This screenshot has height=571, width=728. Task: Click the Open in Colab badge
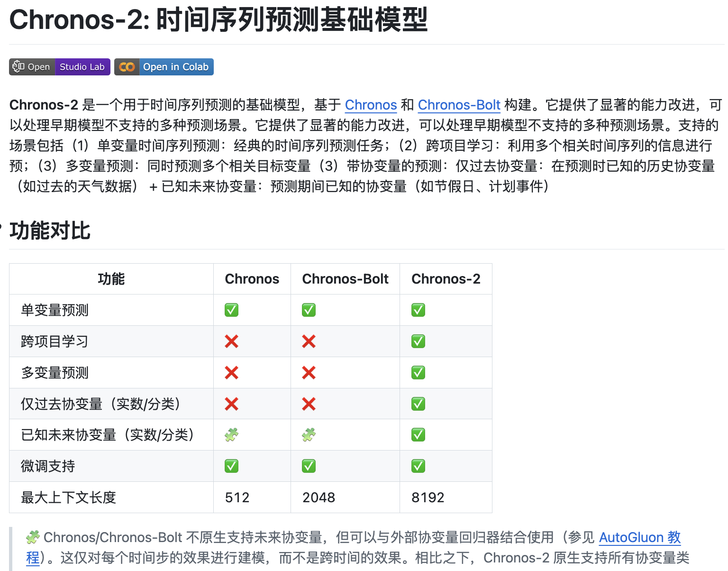tap(164, 67)
